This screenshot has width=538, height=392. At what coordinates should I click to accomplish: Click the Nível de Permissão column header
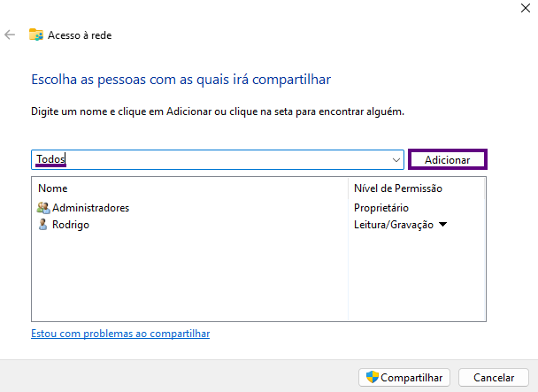tap(397, 188)
